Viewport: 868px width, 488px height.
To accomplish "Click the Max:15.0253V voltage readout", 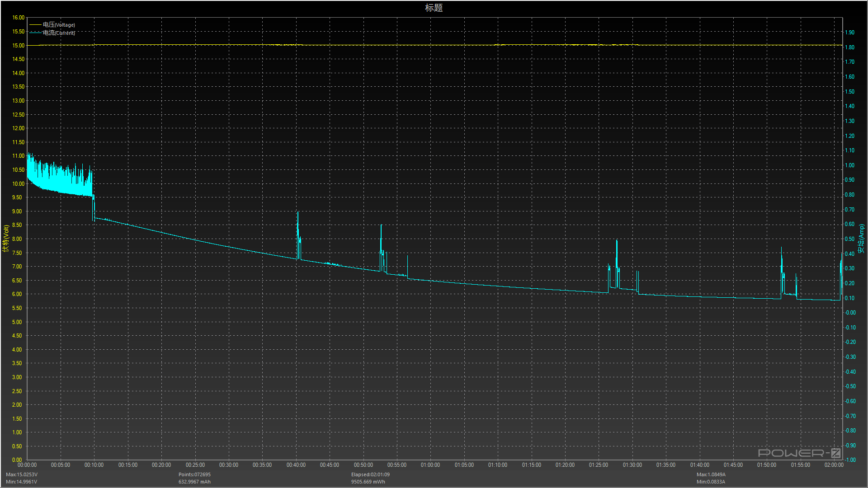I will [x=22, y=474].
